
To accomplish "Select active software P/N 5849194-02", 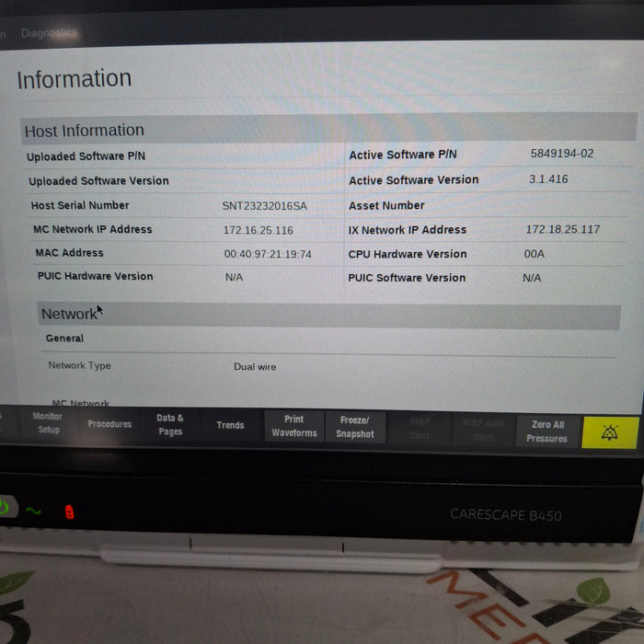I will [x=562, y=154].
